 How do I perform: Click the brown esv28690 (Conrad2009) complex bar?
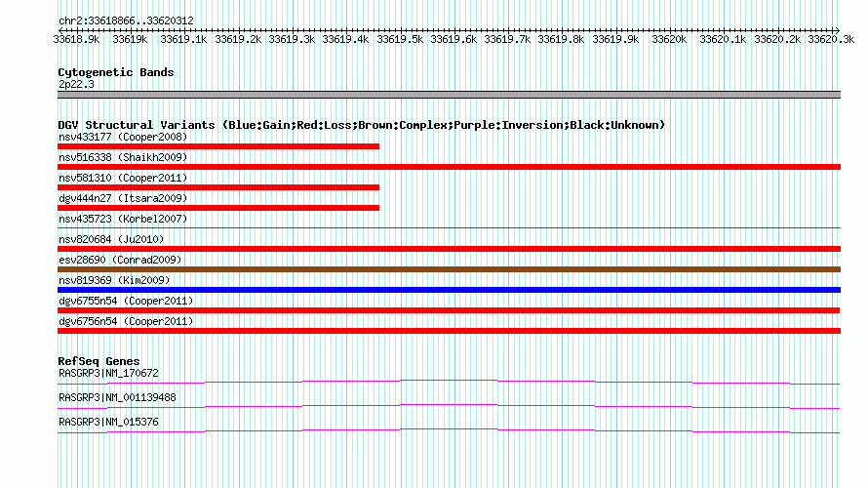(449, 269)
